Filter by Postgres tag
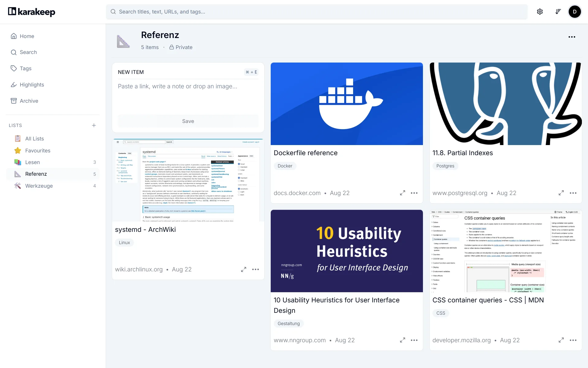Image resolution: width=588 pixels, height=368 pixels. click(445, 166)
